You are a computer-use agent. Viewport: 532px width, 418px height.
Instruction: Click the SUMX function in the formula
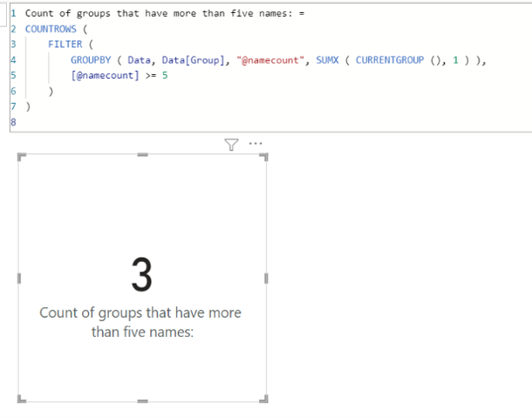coord(327,60)
